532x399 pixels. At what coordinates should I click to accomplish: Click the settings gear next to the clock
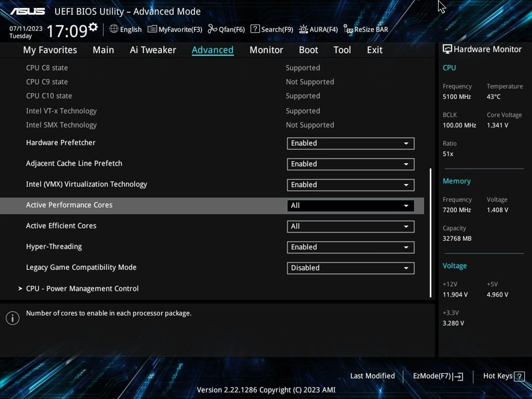point(93,27)
